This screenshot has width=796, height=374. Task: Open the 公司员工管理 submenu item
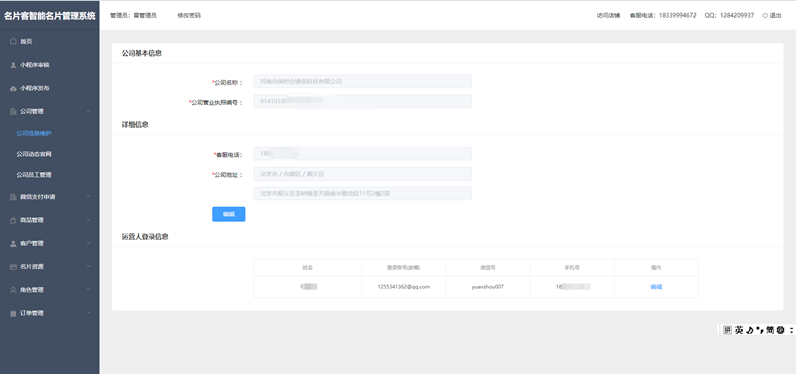(34, 175)
